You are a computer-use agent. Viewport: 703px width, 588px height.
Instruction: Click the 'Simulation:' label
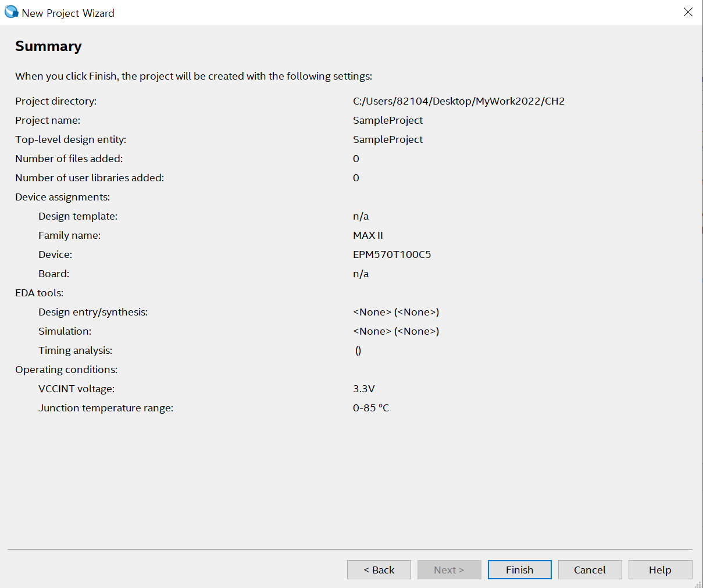[65, 331]
